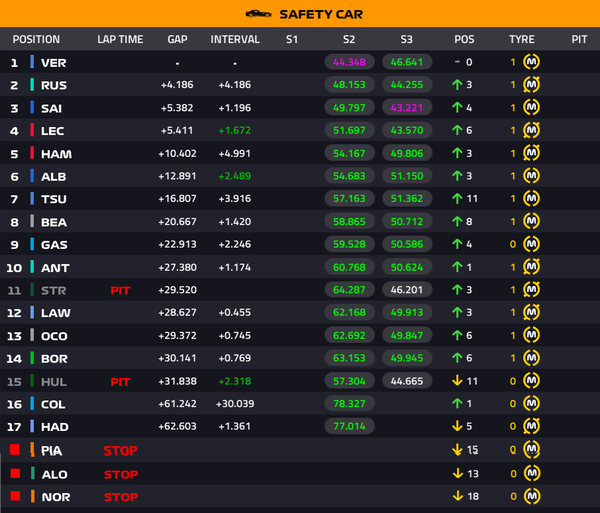Click SAFETY CAR banner text
Screen dimensions: 600x513
coord(321,15)
